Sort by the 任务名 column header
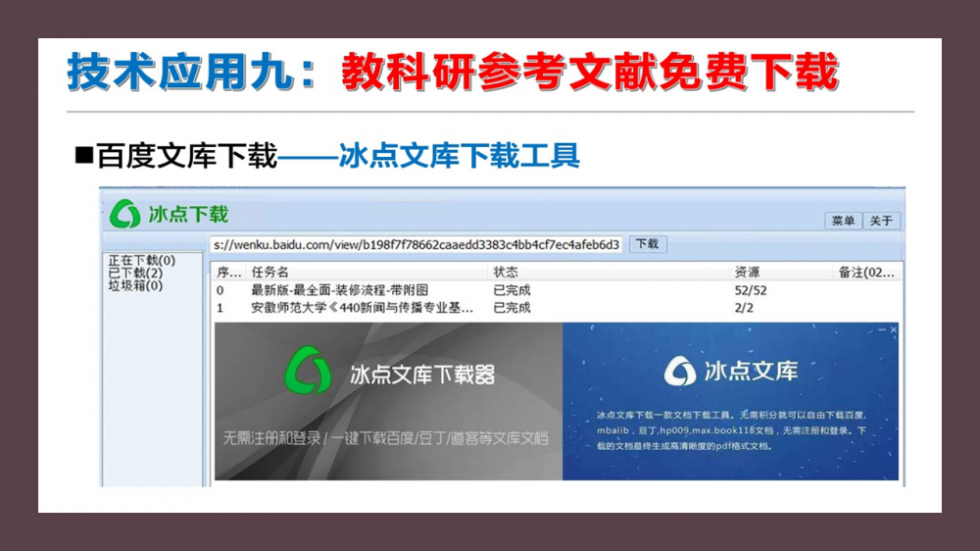The height and width of the screenshot is (551, 980). pos(269,272)
